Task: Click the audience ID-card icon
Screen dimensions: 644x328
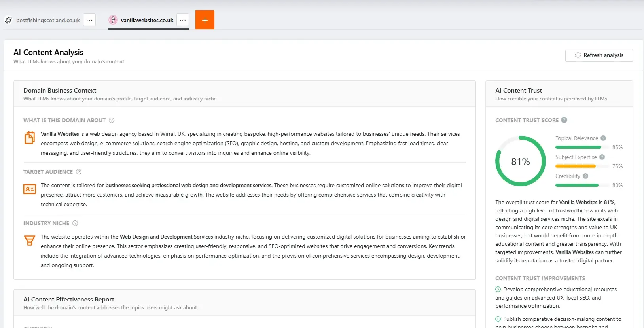Action: click(29, 189)
